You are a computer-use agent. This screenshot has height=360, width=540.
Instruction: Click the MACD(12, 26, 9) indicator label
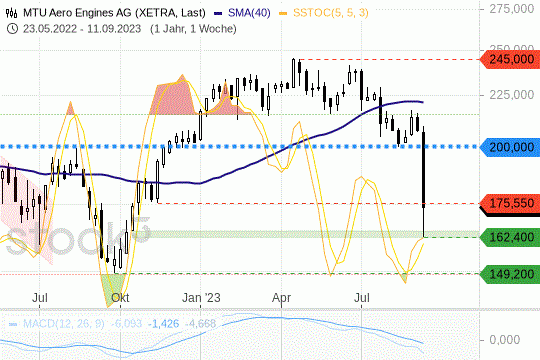click(x=63, y=324)
